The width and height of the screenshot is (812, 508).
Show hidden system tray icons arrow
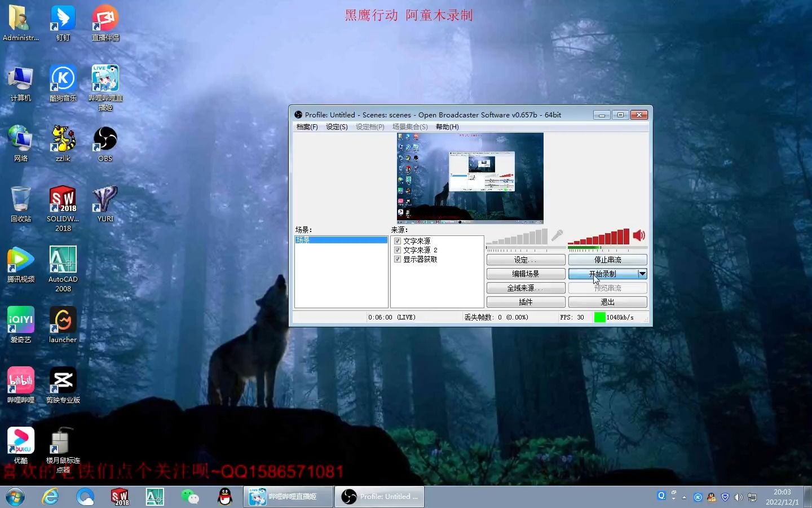684,497
